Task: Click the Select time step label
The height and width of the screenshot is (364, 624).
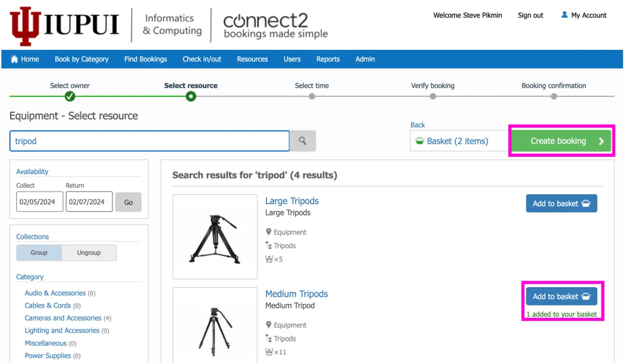Action: click(x=312, y=86)
